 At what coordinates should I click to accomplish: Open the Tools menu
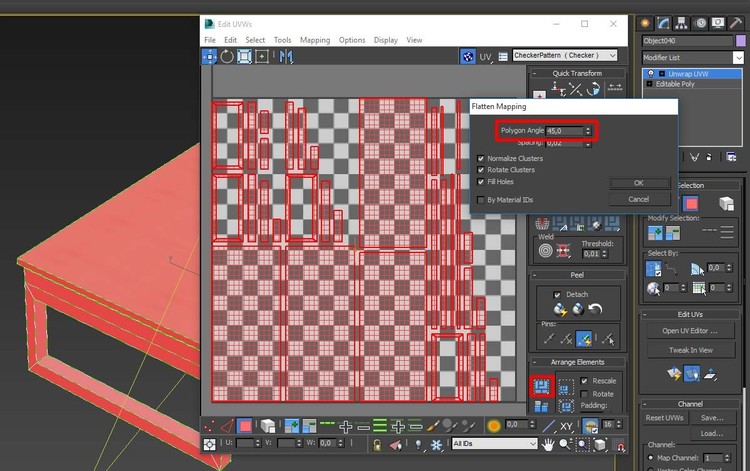tap(282, 40)
